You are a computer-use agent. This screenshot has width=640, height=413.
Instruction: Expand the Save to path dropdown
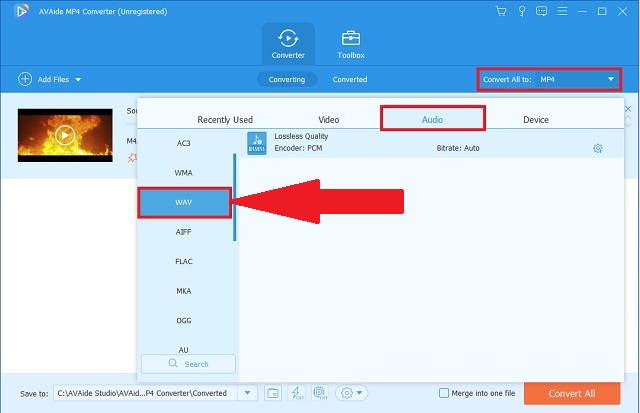click(247, 393)
